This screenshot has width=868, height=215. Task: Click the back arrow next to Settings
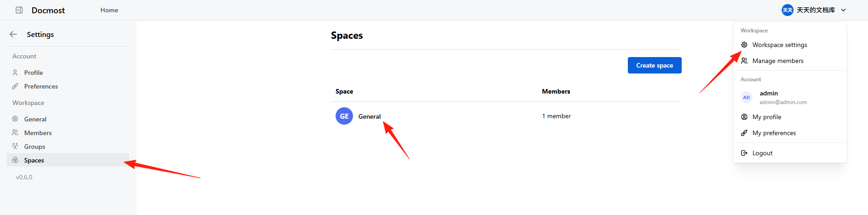point(13,34)
